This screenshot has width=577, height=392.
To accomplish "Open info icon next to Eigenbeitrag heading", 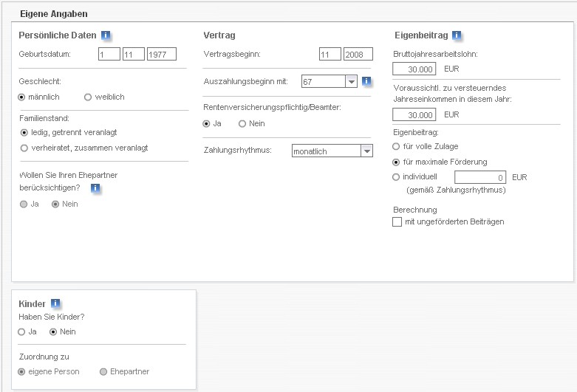I will click(457, 35).
